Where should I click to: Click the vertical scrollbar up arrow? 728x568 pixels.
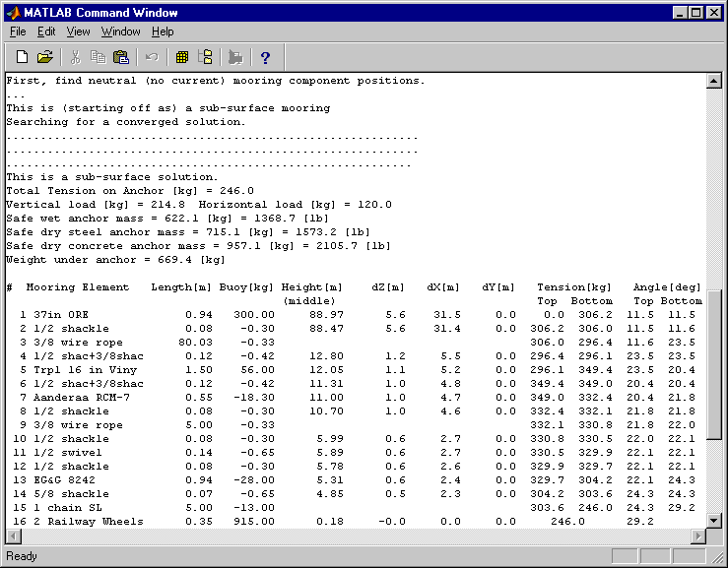(x=714, y=81)
